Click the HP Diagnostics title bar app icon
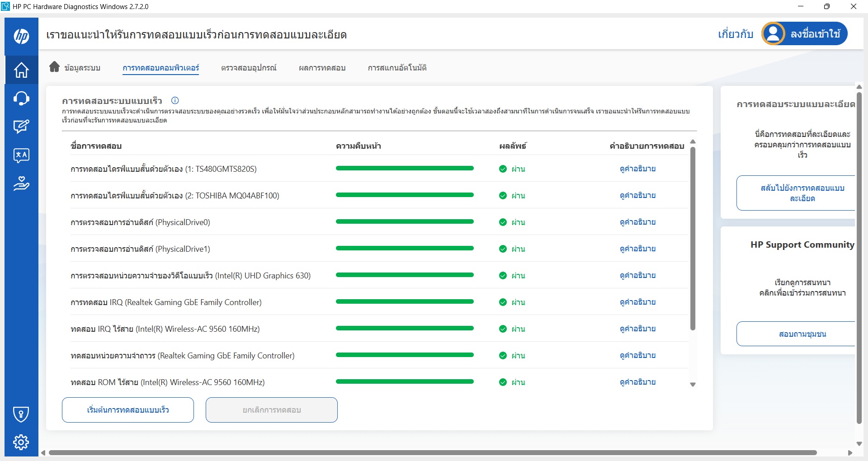 (x=5, y=6)
